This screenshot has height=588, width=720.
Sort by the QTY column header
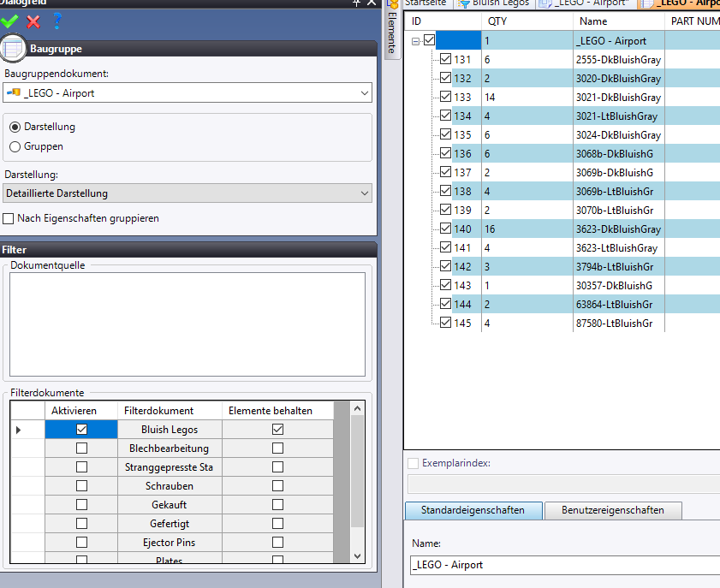coord(527,21)
